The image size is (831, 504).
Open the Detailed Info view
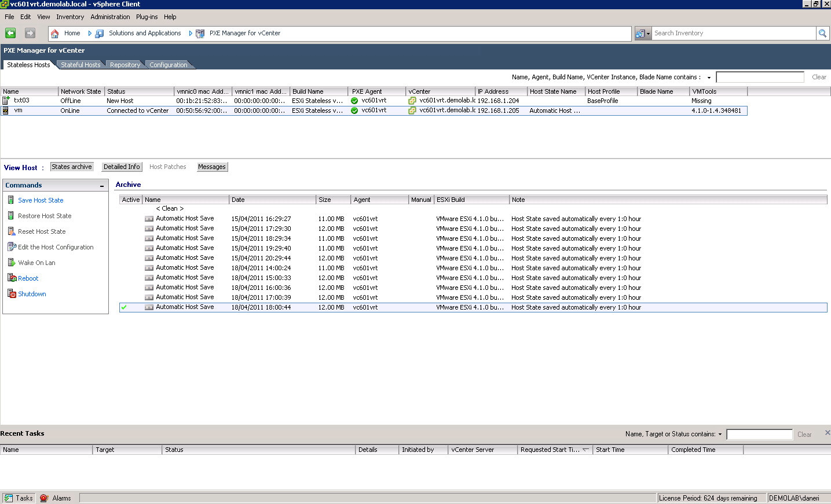coord(122,167)
